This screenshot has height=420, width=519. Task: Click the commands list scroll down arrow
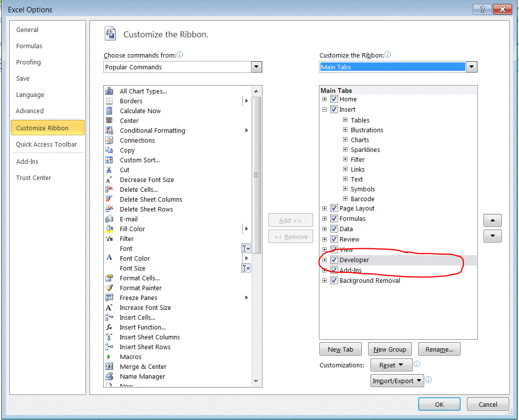(256, 381)
